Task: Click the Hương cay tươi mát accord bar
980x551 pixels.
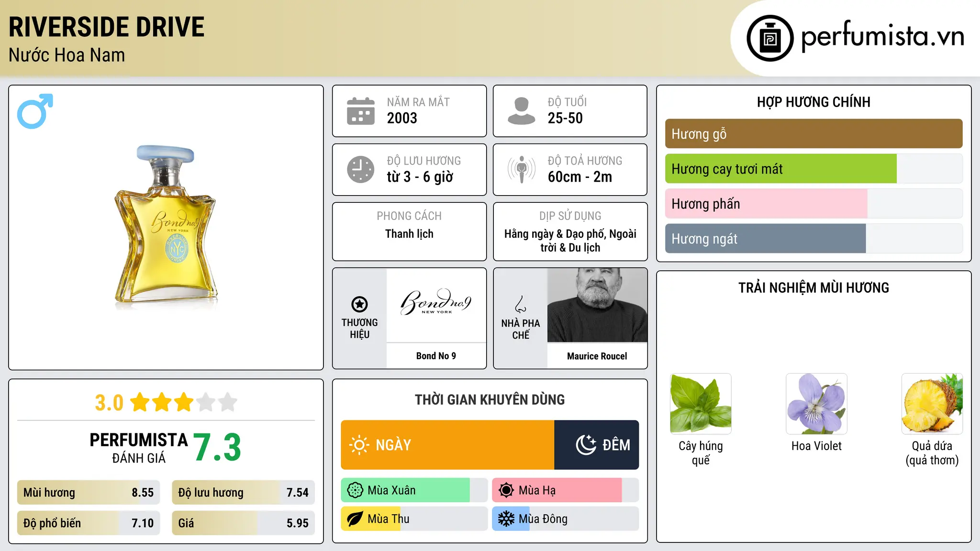Action: click(813, 169)
